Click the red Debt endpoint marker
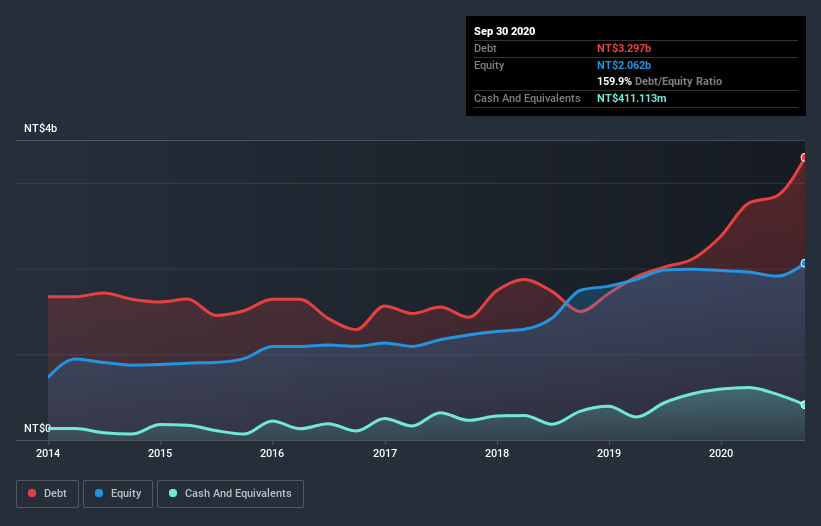Image resolution: width=821 pixels, height=526 pixels. [x=804, y=158]
